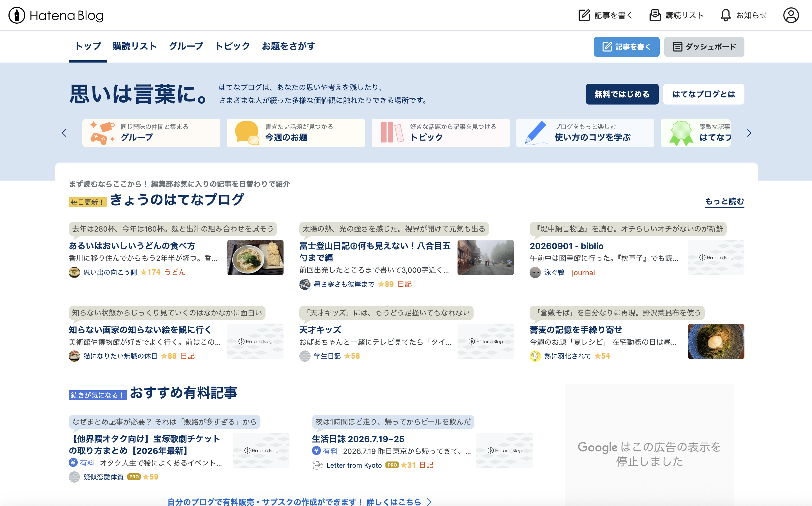Open the ダッシュボード button
The width and height of the screenshot is (812, 506).
tap(704, 47)
